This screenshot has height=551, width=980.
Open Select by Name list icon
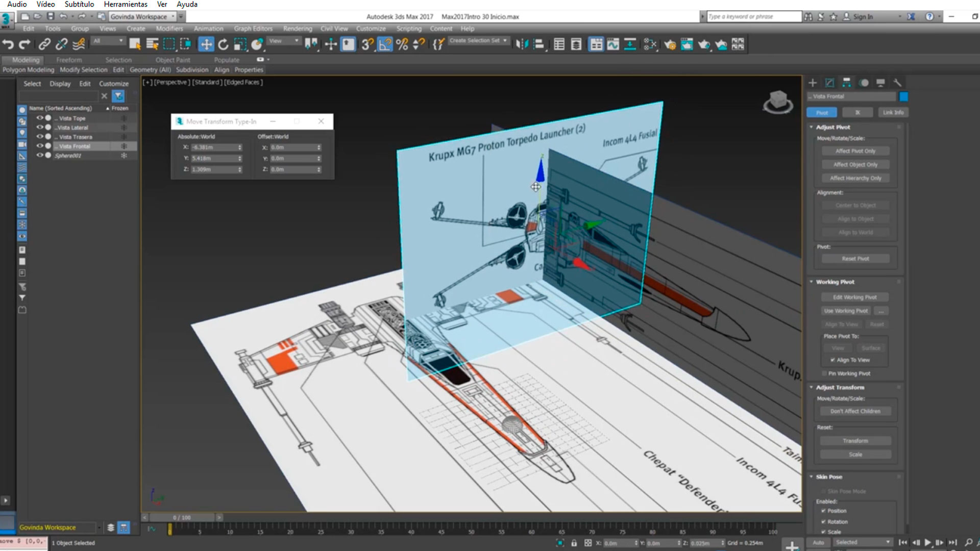(152, 44)
